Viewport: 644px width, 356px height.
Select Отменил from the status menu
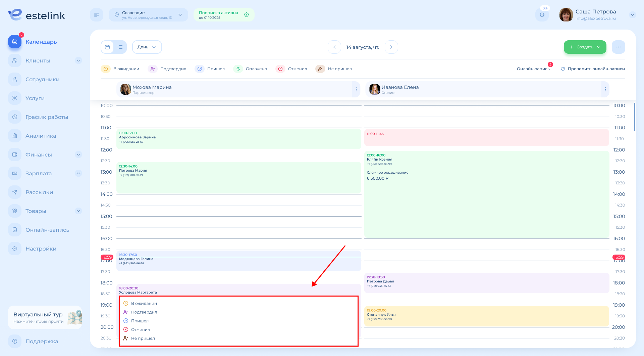[x=140, y=329]
